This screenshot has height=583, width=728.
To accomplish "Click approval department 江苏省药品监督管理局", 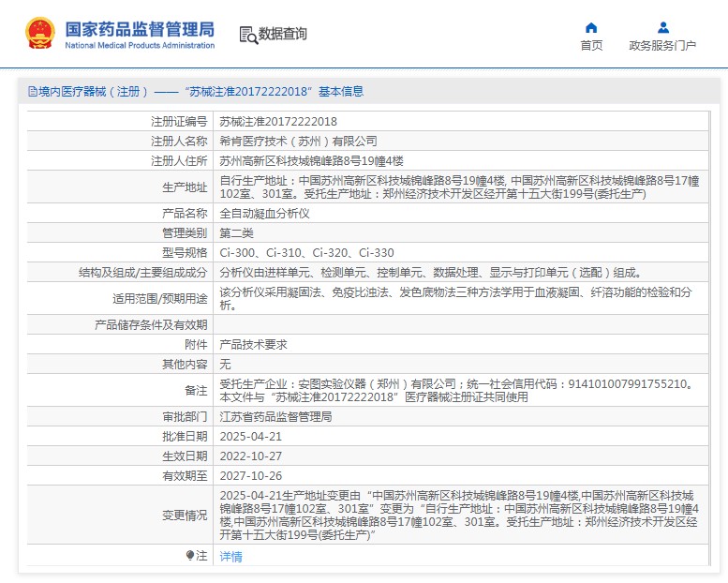I will 275,416.
